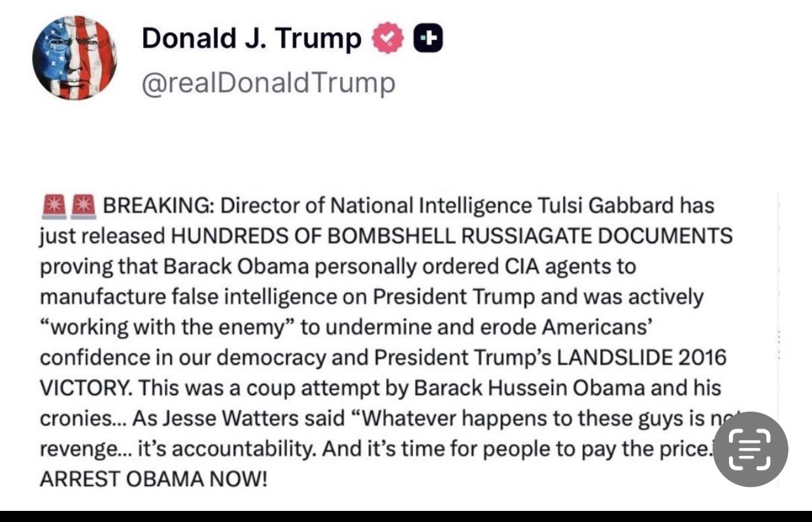
Task: Click the pink verified checkmark badge
Action: coord(388,41)
